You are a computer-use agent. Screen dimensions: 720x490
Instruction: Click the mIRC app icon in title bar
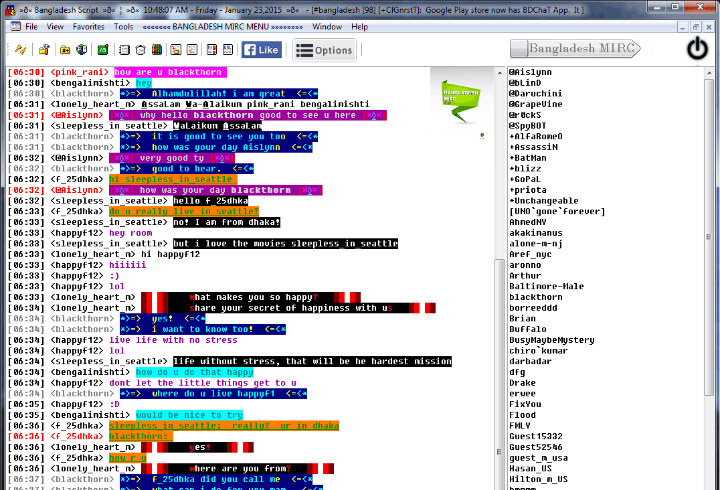pos(10,10)
